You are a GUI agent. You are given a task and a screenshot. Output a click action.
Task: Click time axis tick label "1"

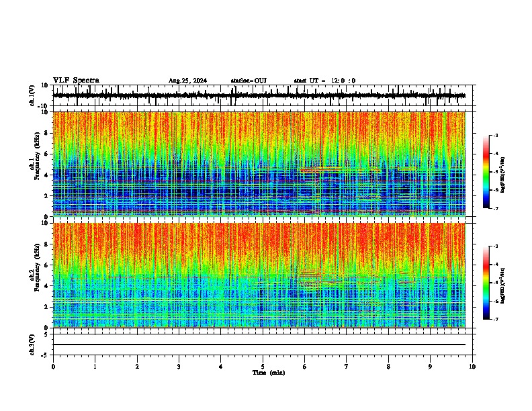[95, 367]
